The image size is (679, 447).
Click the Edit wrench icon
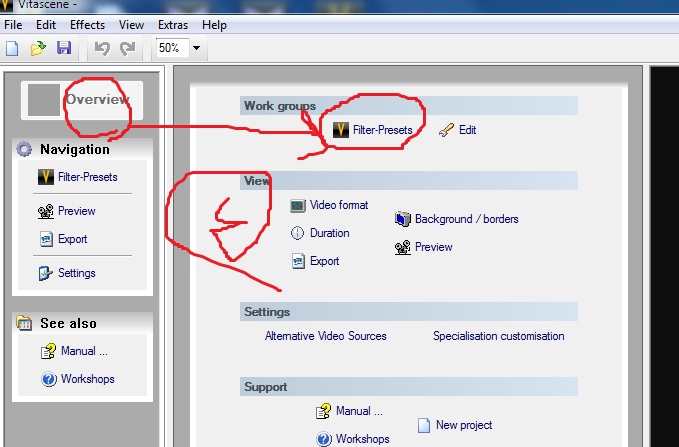click(x=446, y=130)
